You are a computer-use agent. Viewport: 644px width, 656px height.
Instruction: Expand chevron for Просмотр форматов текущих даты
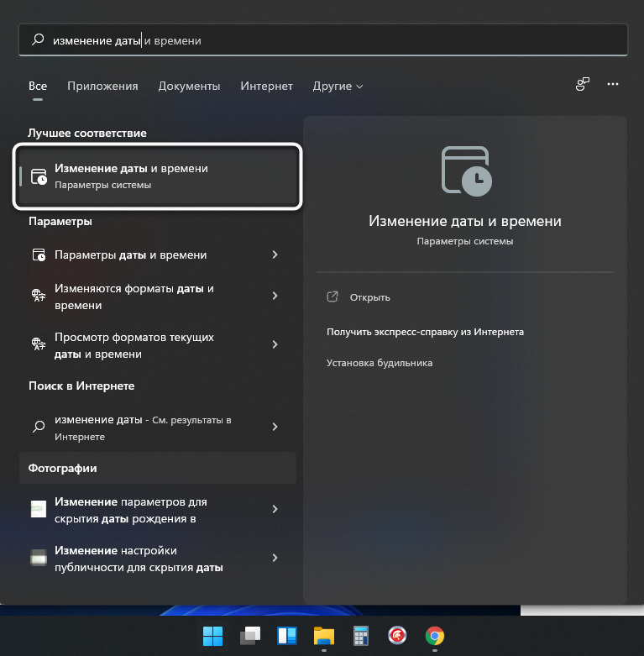pyautogui.click(x=275, y=344)
